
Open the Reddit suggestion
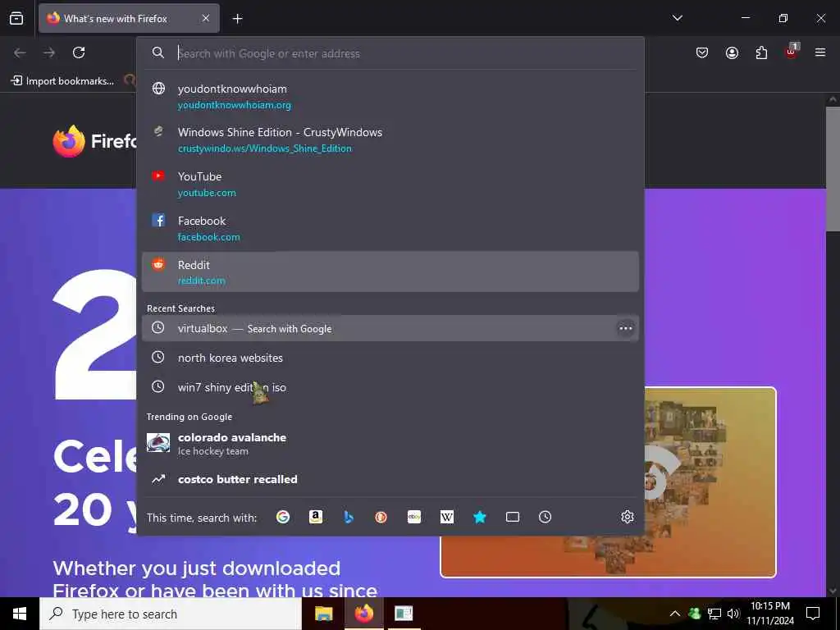[x=390, y=272]
